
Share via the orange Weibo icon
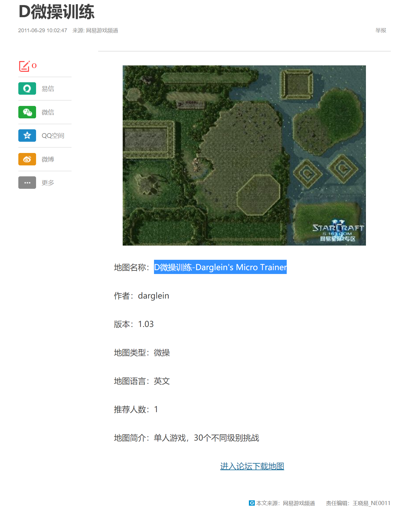coord(27,159)
